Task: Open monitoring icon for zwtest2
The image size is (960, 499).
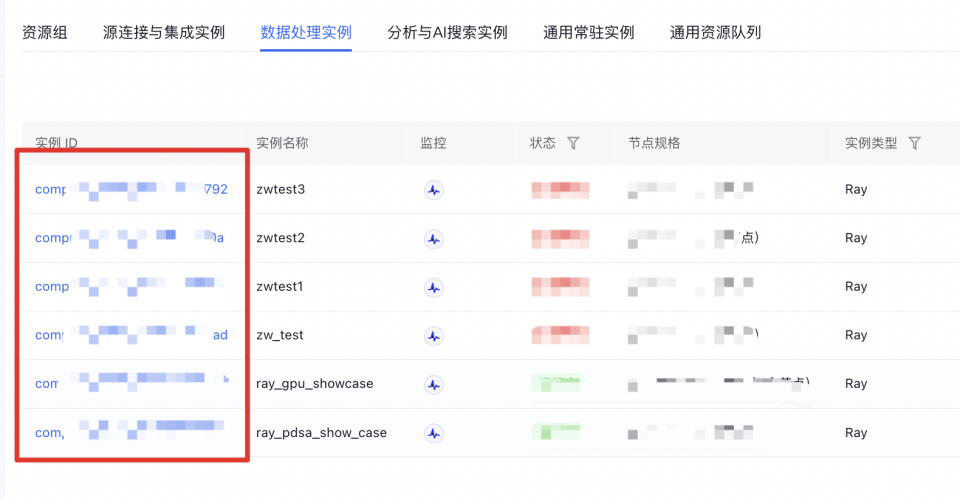Action: 434,239
